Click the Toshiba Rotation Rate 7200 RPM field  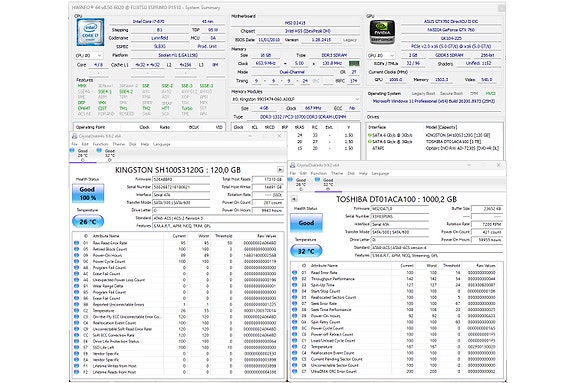coord(487,224)
